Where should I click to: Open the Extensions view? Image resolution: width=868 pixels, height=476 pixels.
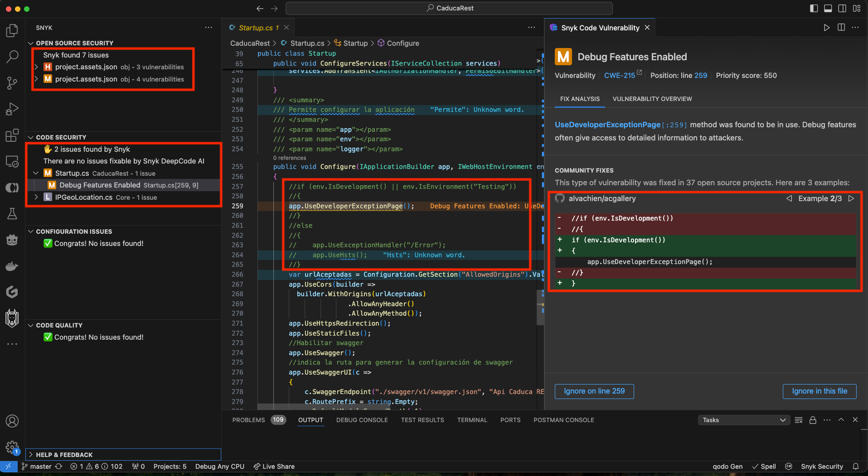click(12, 135)
